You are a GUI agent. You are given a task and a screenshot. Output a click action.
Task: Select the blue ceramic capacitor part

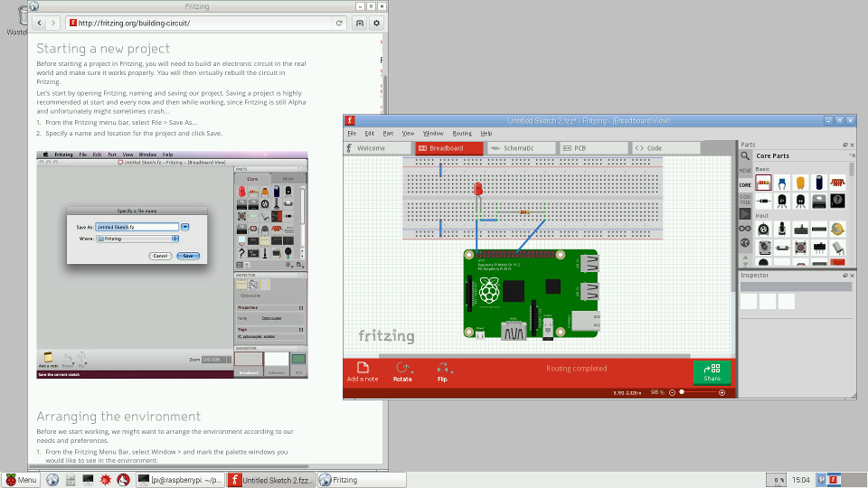[x=781, y=183]
